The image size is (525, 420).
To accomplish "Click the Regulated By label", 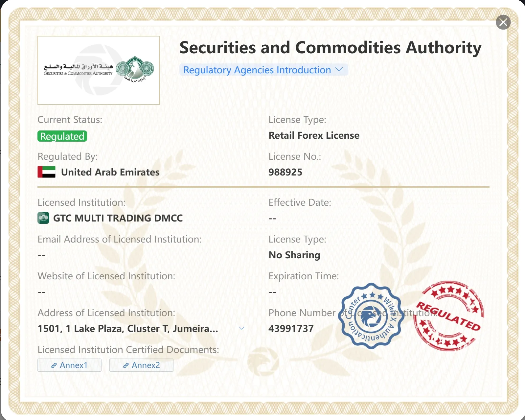I will pyautogui.click(x=68, y=157).
